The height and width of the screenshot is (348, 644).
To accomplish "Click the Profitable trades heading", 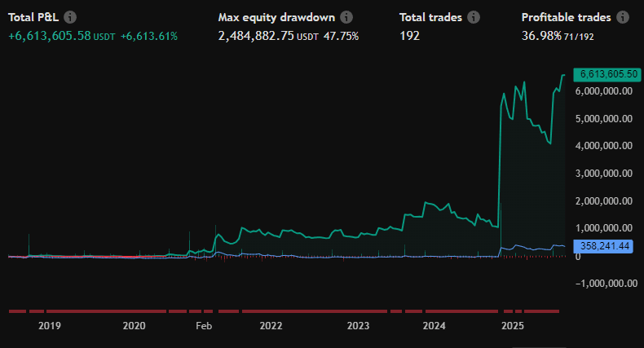I will [567, 17].
